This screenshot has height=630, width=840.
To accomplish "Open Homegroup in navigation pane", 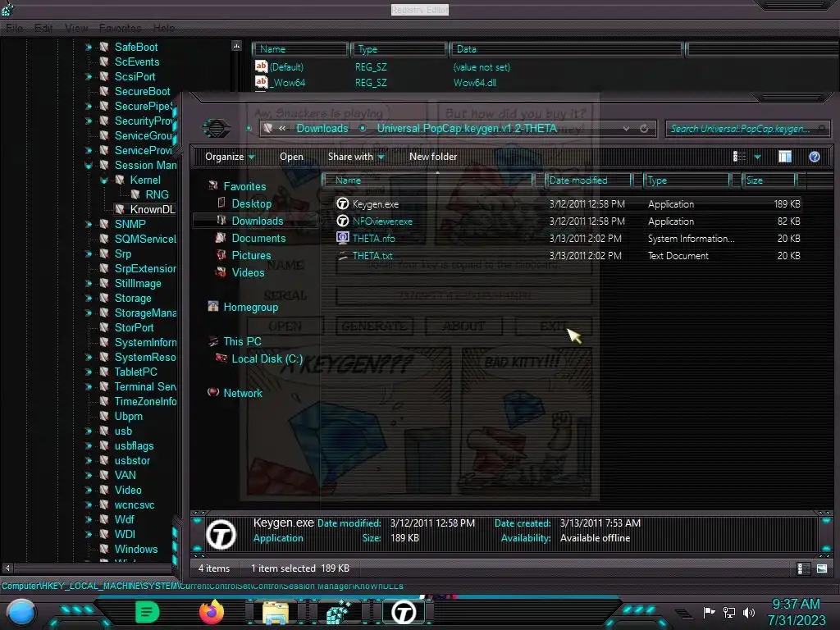I will [x=250, y=307].
